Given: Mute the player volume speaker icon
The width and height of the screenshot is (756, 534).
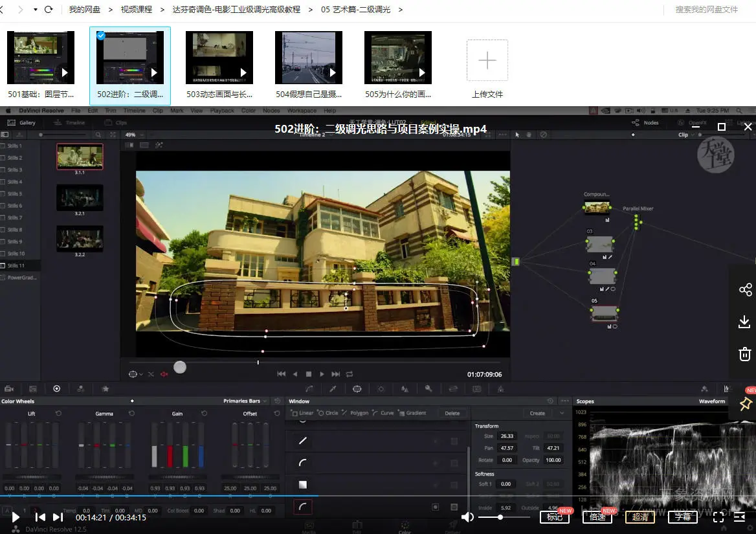Looking at the screenshot, I should click(x=467, y=517).
